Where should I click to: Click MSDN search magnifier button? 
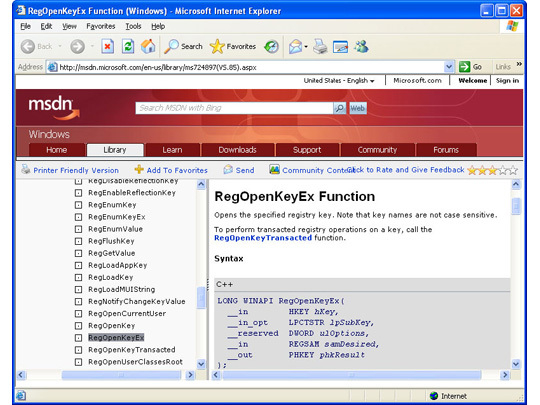pyautogui.click(x=340, y=108)
